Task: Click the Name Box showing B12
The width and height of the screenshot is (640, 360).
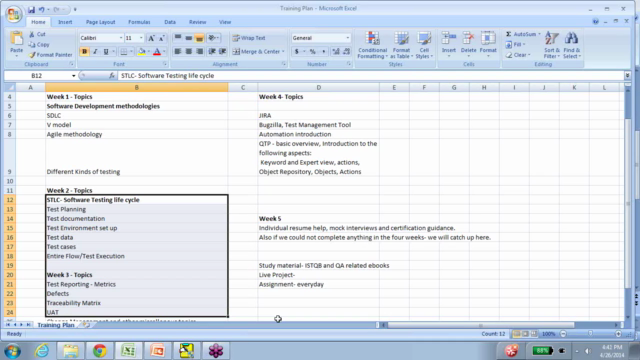Action: click(37, 76)
